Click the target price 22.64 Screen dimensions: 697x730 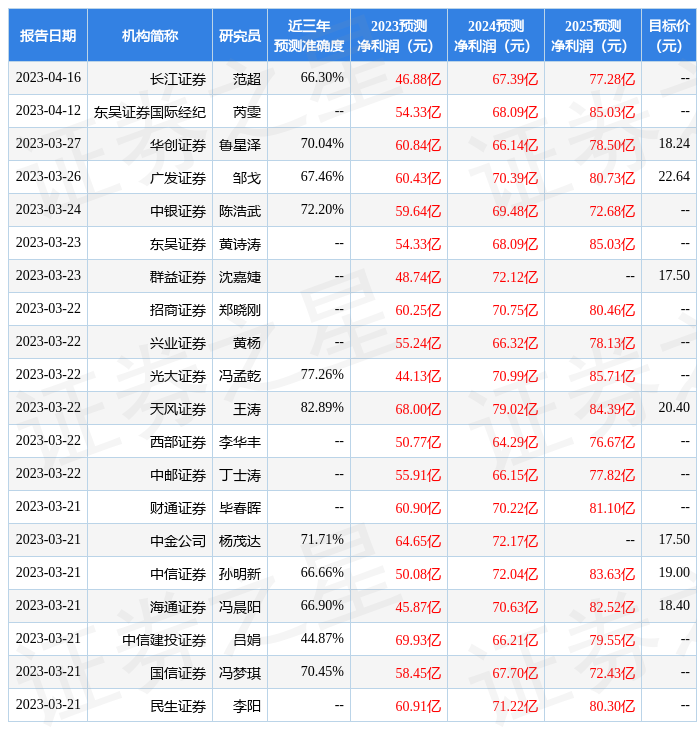pyautogui.click(x=674, y=176)
